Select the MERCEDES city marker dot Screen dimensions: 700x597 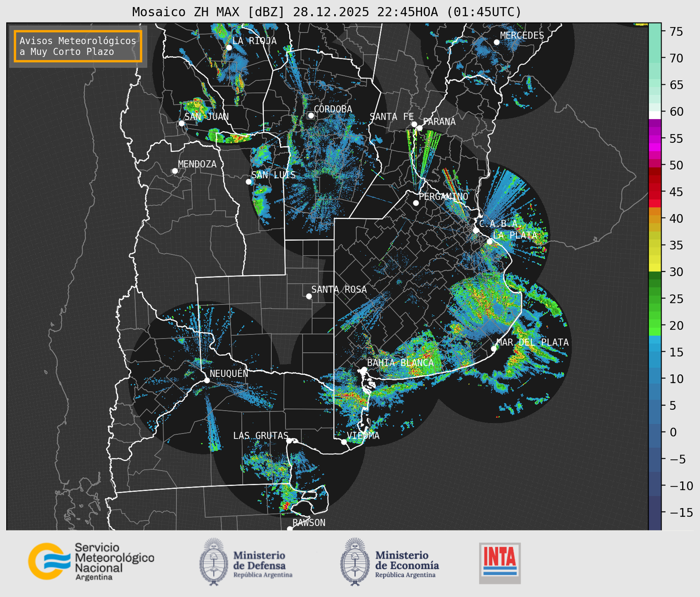tap(496, 42)
